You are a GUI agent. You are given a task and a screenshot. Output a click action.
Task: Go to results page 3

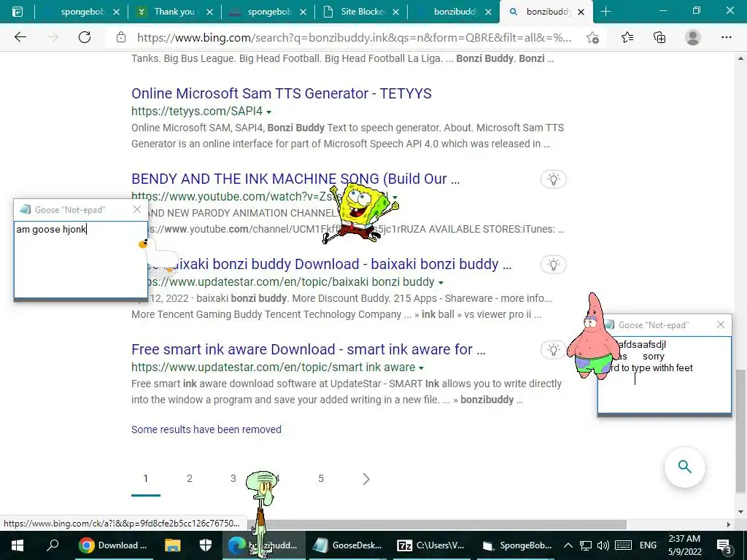point(233,478)
